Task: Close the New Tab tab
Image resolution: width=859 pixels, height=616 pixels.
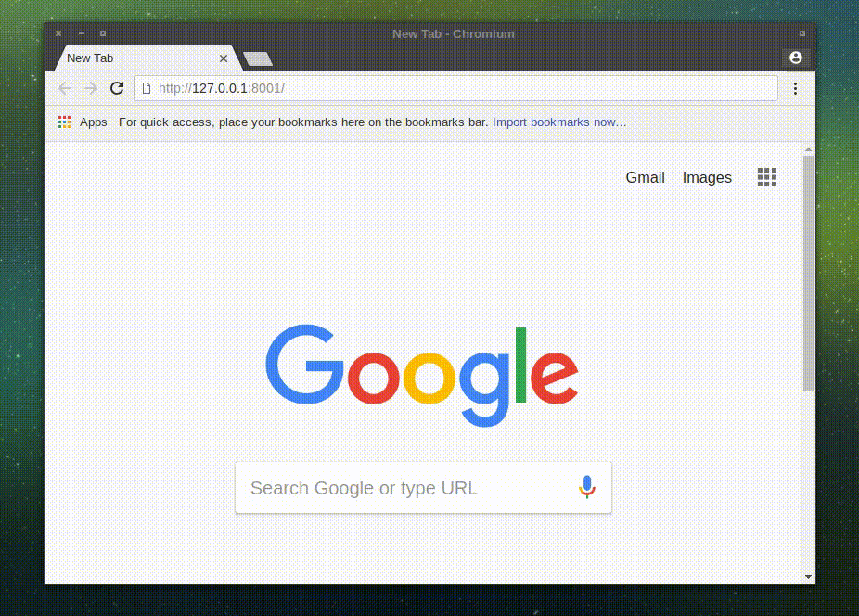Action: click(224, 58)
